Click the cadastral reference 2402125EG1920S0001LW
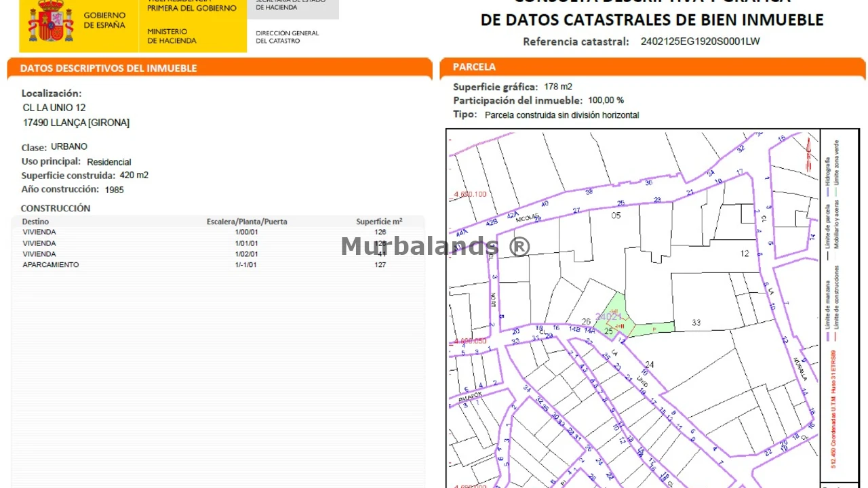The width and height of the screenshot is (868, 488). 700,41
